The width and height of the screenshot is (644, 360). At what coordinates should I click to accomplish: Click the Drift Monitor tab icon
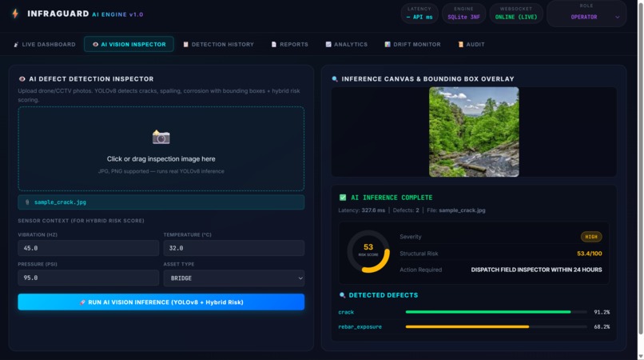click(388, 45)
